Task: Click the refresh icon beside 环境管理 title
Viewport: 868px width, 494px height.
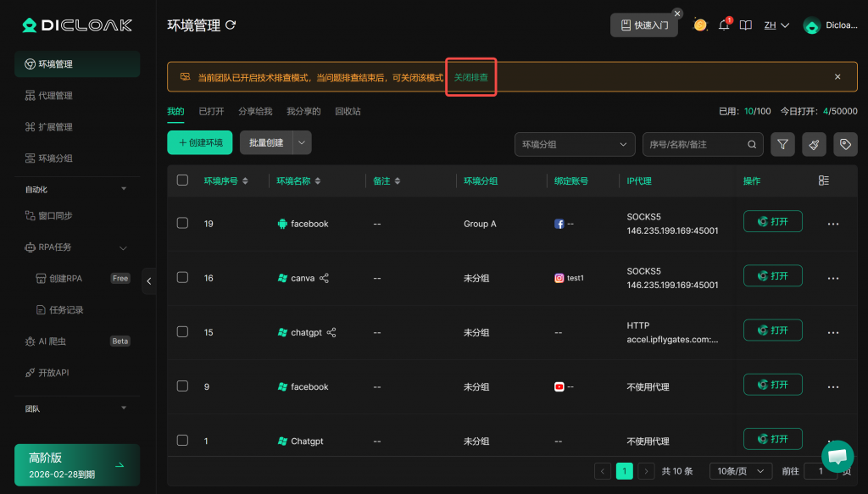Action: (x=230, y=26)
